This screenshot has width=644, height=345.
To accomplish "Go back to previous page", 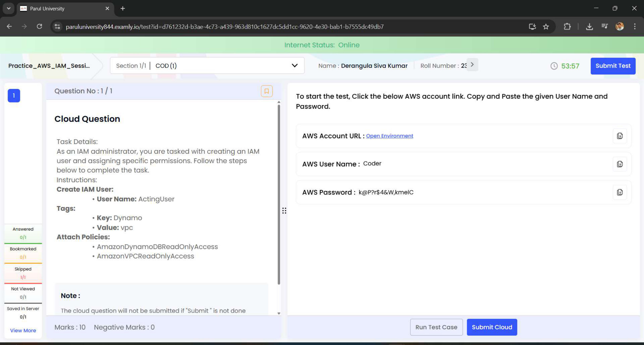I will point(9,27).
